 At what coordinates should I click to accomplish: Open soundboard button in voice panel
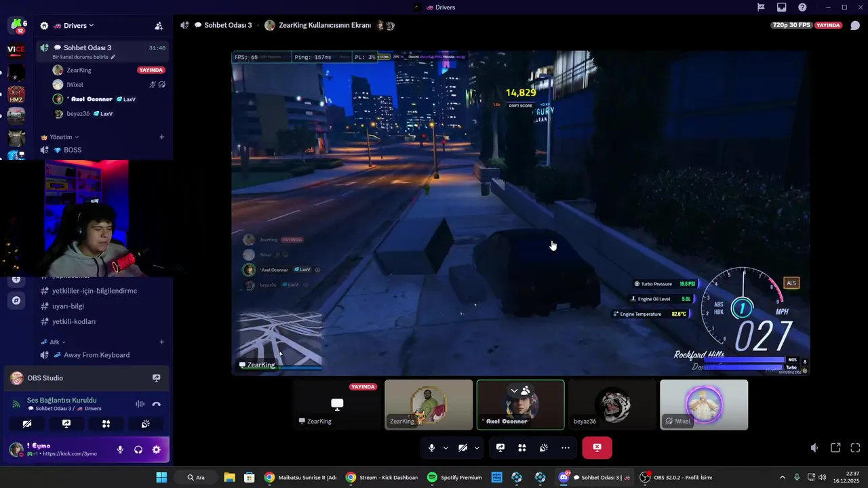tap(146, 424)
